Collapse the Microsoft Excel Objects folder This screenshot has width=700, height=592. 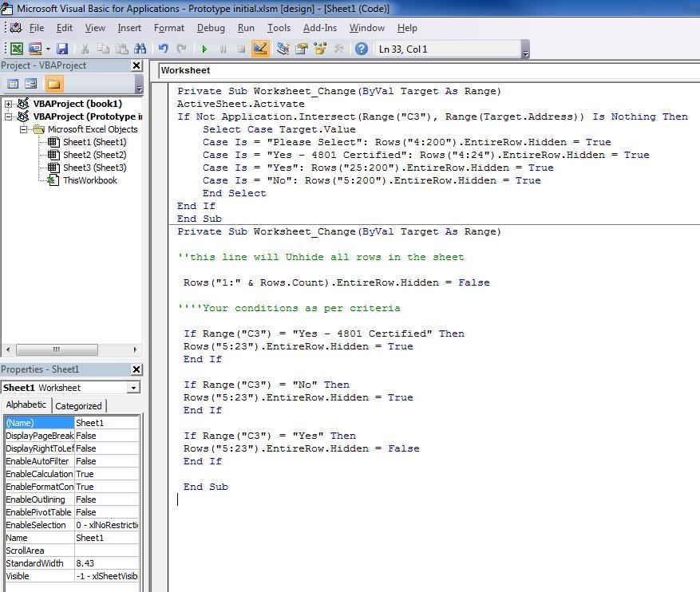coord(24,129)
